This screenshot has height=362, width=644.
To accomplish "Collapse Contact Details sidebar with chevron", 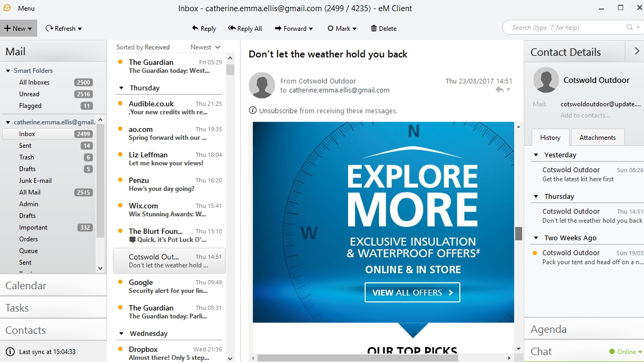I will click(x=637, y=51).
